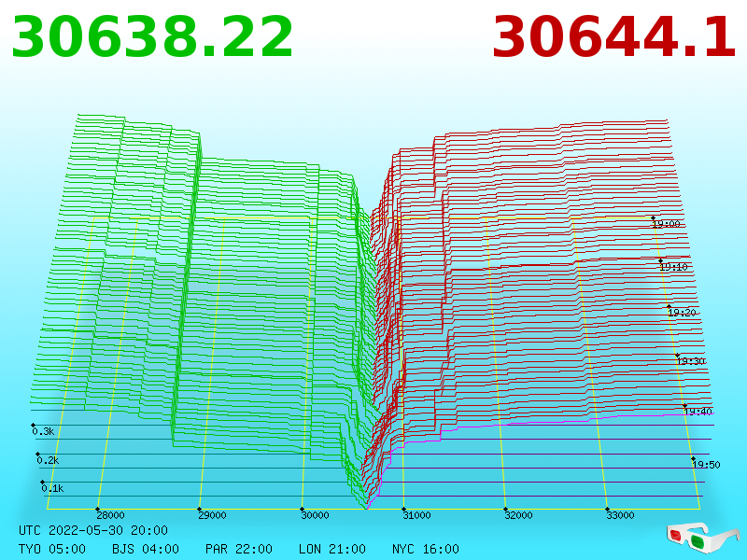Click the 33000 price axis label
The width and height of the screenshot is (747, 560).
tap(620, 515)
